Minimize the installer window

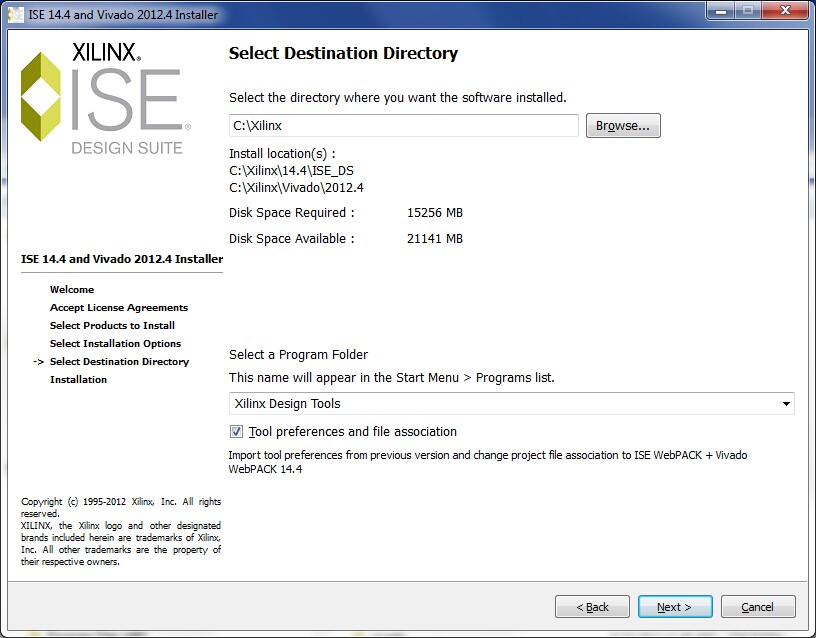coord(721,11)
